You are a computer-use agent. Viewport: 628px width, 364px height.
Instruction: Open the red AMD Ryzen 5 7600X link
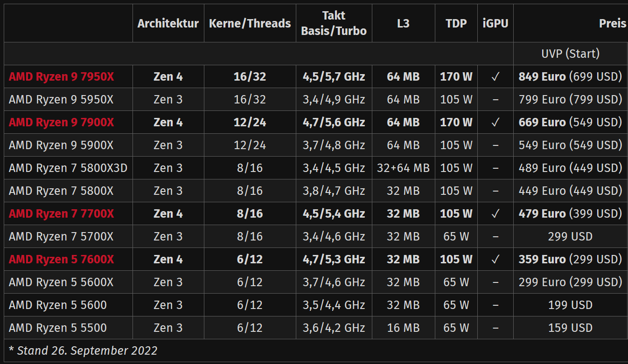click(x=61, y=259)
